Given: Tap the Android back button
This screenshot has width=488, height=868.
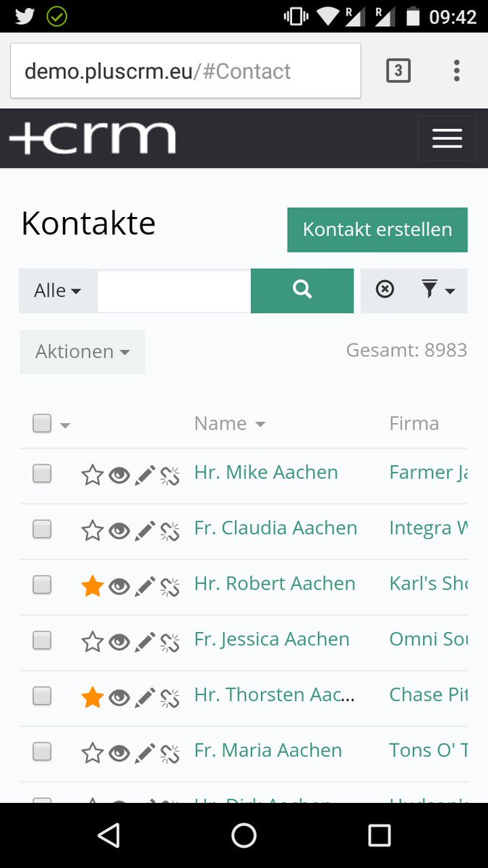Looking at the screenshot, I should (x=108, y=835).
